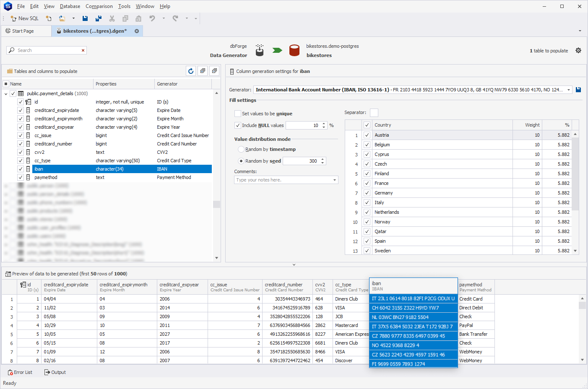Click the dbForge application logo icon
Image resolution: width=588 pixels, height=389 pixels.
coord(8,6)
